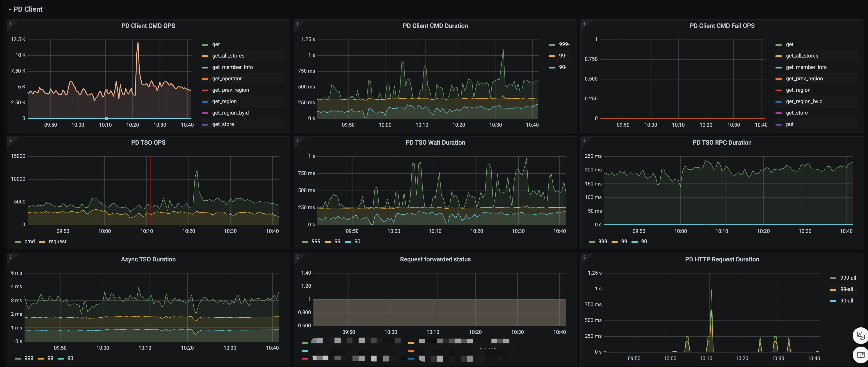The width and height of the screenshot is (868, 367).
Task: Click get_all_stores label in CMD OPS legend
Action: pyautogui.click(x=228, y=56)
